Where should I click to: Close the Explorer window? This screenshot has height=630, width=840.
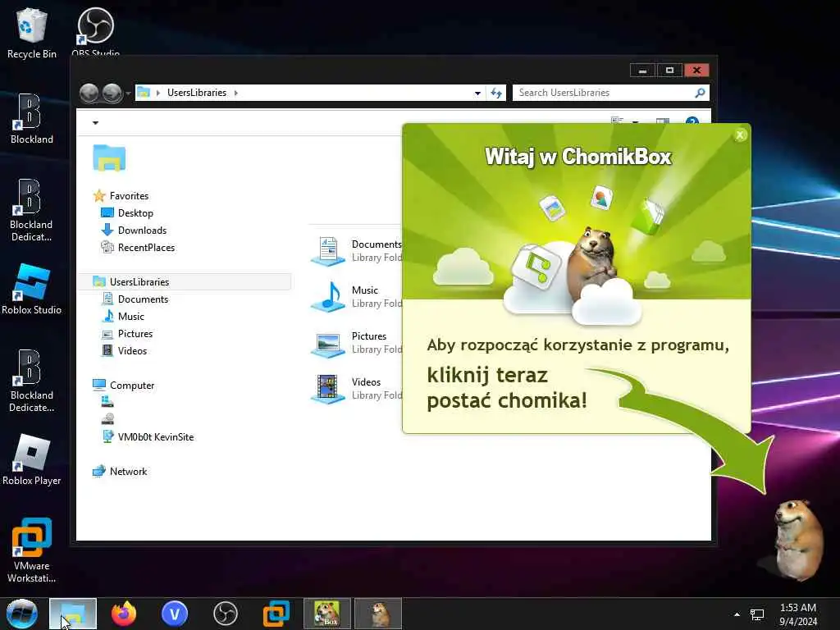tap(696, 71)
